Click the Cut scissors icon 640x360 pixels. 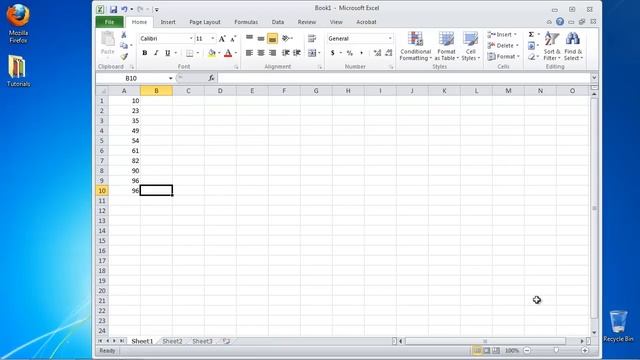(x=124, y=36)
